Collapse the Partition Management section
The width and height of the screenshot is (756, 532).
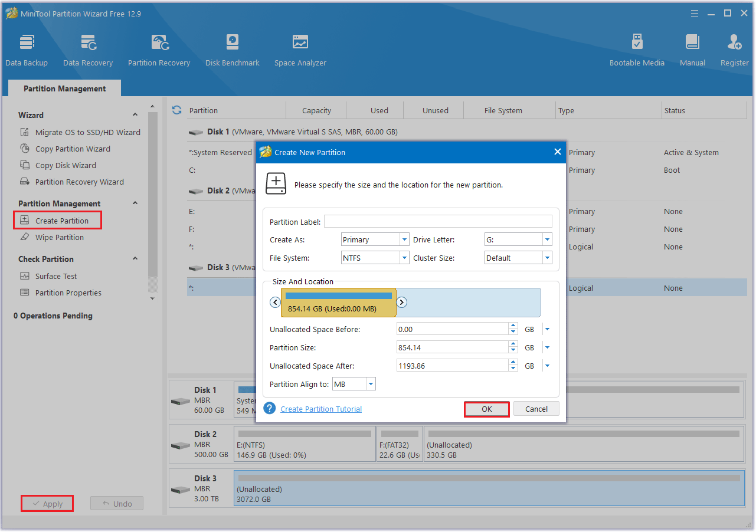coord(135,203)
